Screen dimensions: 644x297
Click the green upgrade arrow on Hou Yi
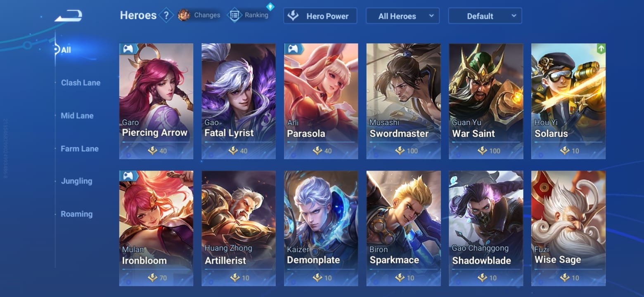click(x=601, y=49)
